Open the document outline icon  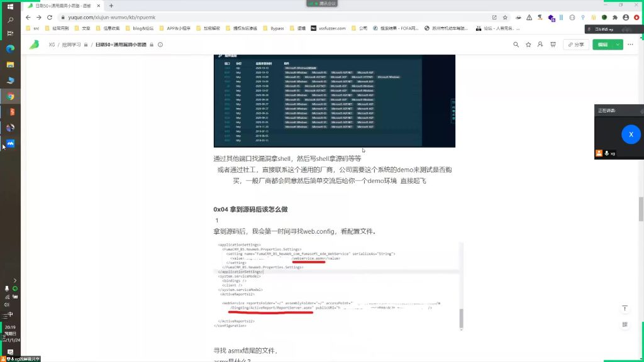(x=625, y=324)
